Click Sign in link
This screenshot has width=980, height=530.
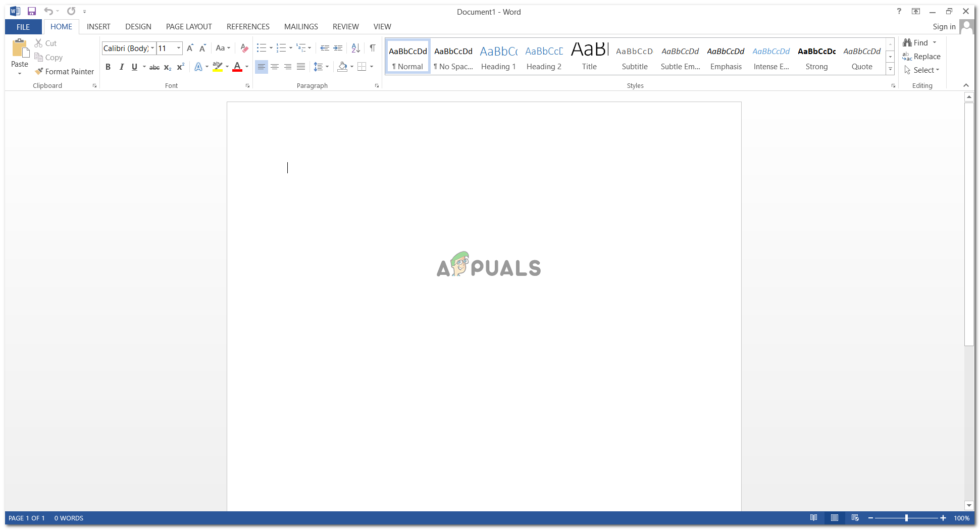(x=944, y=27)
